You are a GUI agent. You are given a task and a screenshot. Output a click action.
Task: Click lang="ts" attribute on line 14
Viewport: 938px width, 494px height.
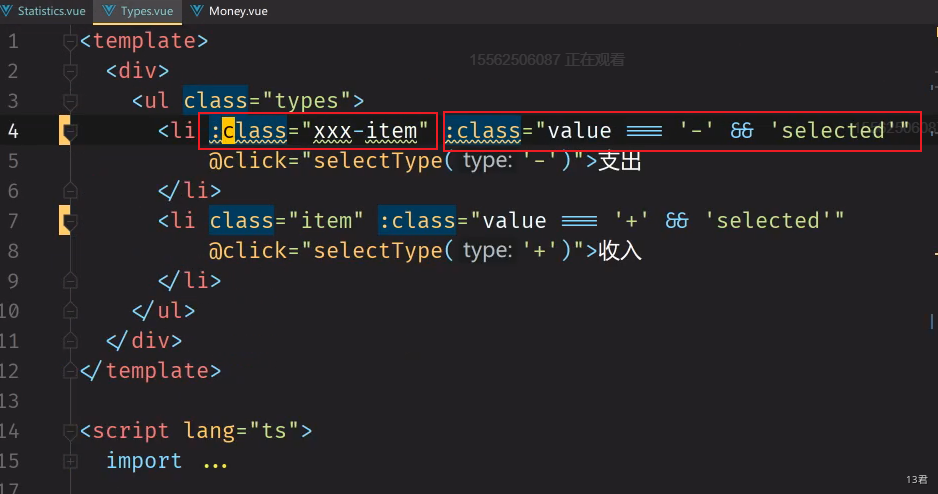(241, 431)
